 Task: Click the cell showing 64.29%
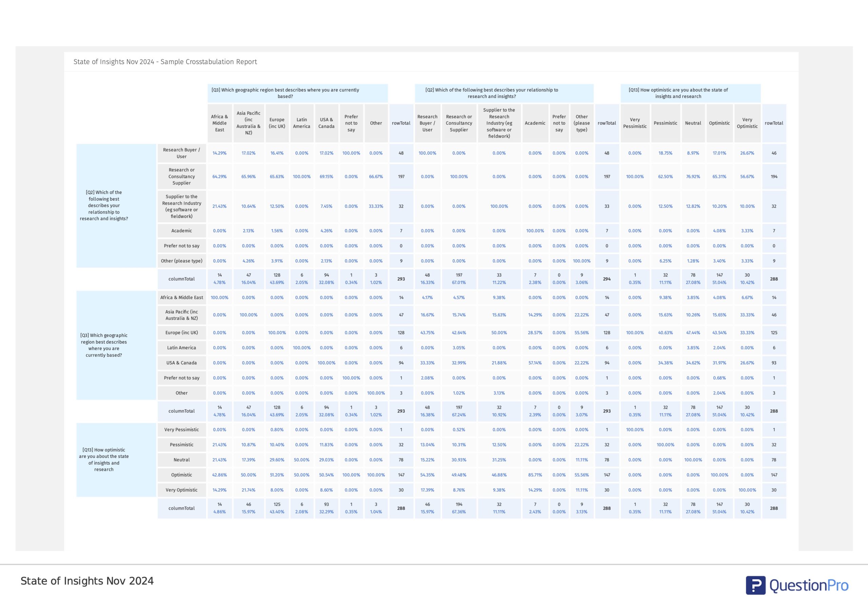(220, 177)
